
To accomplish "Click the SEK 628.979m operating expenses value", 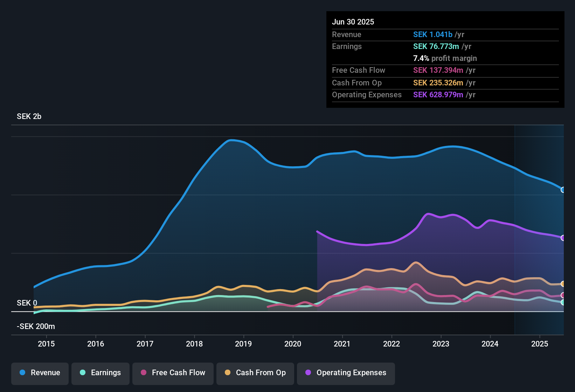I will [438, 94].
